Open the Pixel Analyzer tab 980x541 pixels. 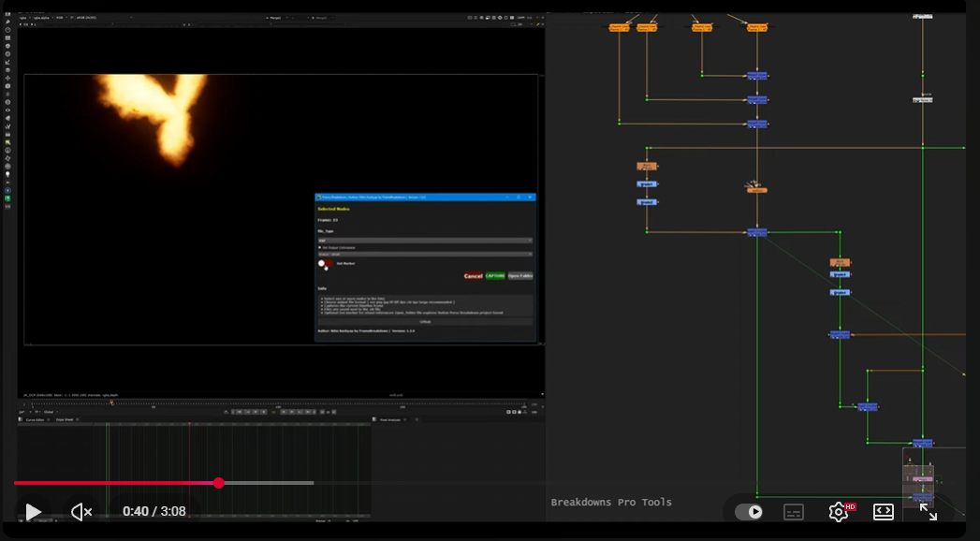(x=390, y=419)
